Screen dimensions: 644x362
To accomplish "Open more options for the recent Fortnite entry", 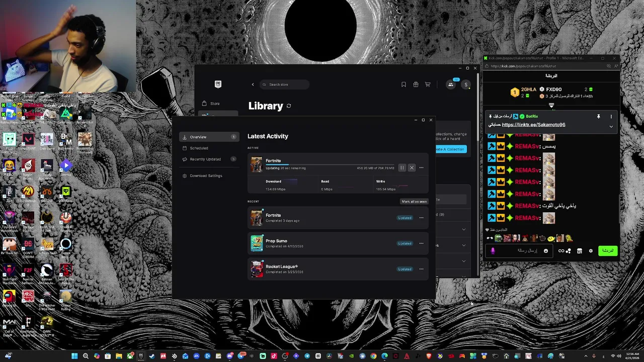I will pyautogui.click(x=422, y=218).
